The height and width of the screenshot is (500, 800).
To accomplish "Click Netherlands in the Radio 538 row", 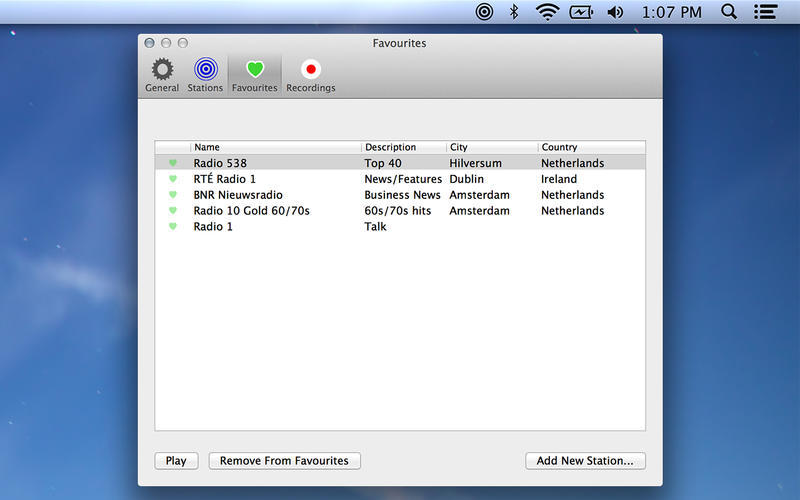I will [x=572, y=163].
